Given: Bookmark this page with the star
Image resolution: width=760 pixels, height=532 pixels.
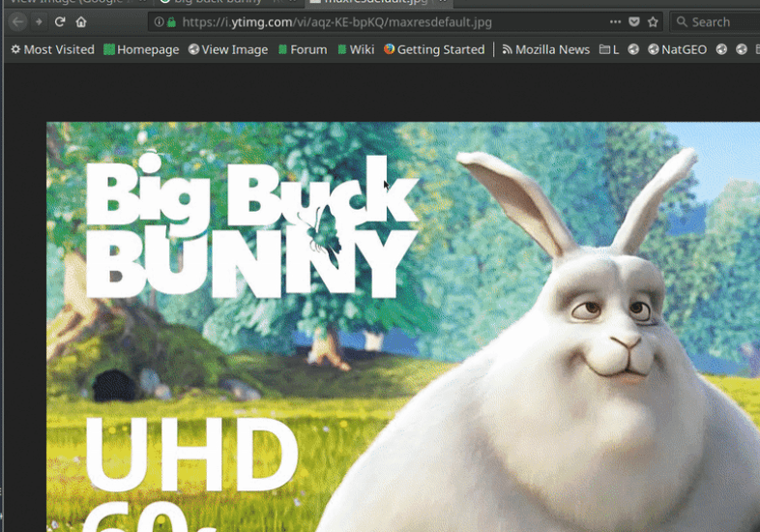Looking at the screenshot, I should pyautogui.click(x=653, y=22).
